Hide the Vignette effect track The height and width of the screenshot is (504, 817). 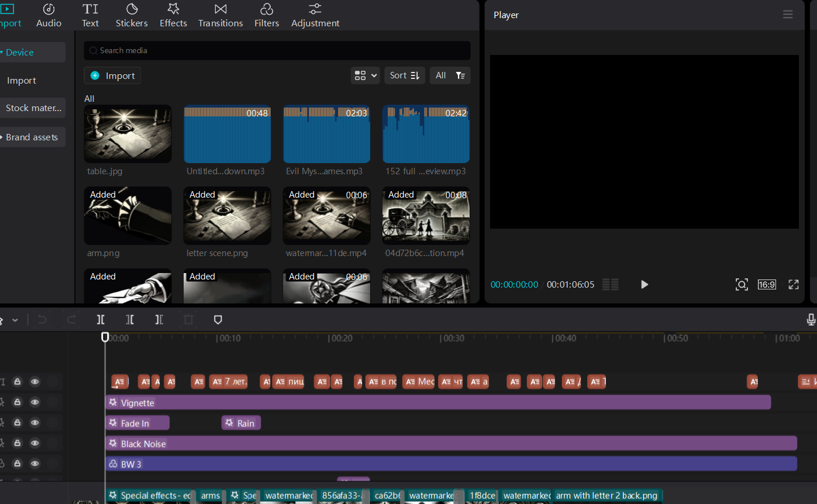click(35, 402)
